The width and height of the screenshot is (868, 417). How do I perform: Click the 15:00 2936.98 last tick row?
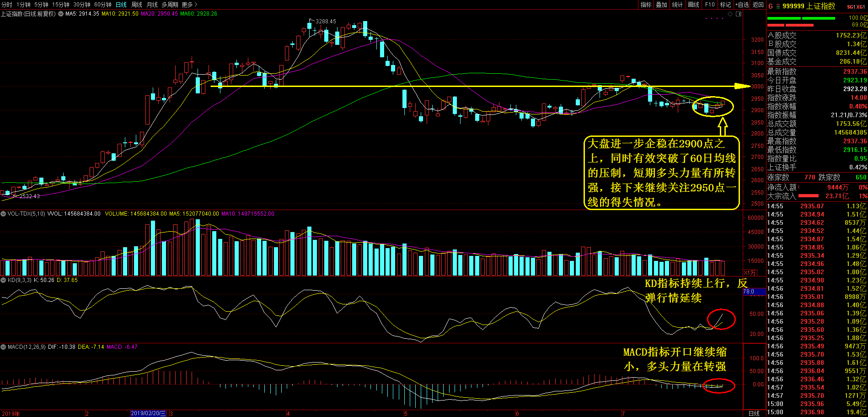coord(817,412)
